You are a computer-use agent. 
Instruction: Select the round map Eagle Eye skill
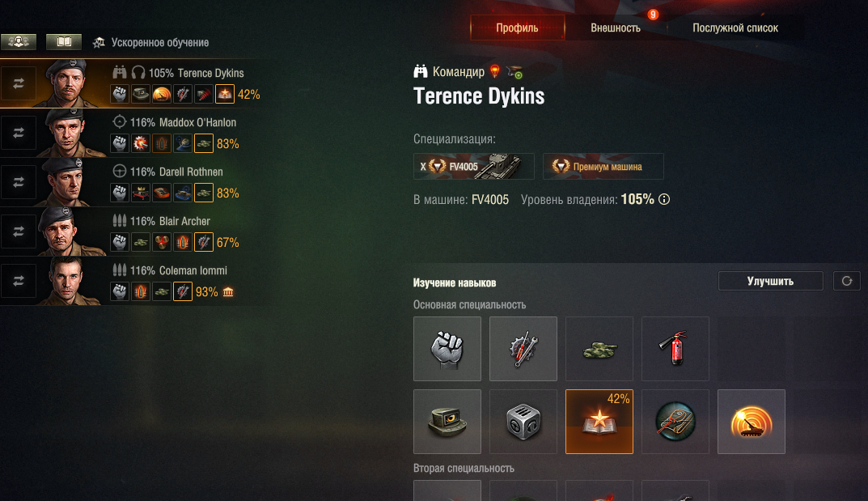pos(675,422)
